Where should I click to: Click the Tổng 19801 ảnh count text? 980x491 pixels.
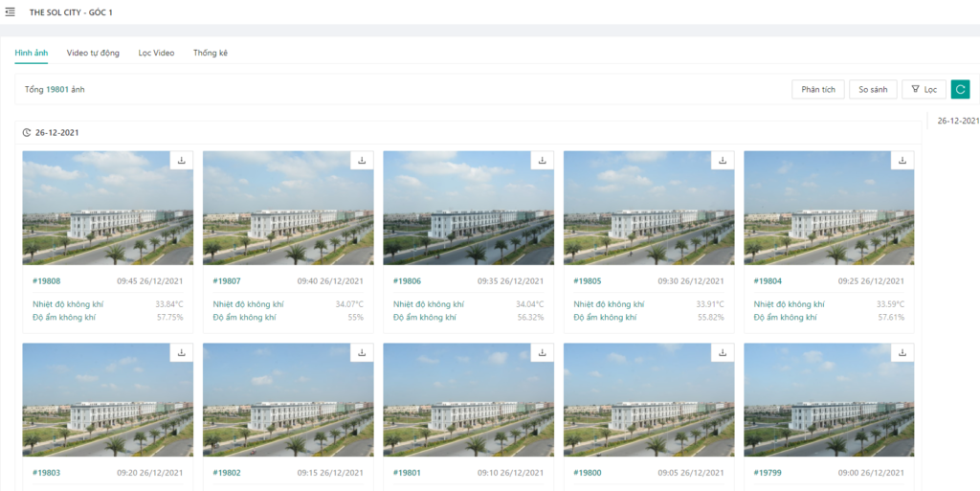pyautogui.click(x=55, y=89)
